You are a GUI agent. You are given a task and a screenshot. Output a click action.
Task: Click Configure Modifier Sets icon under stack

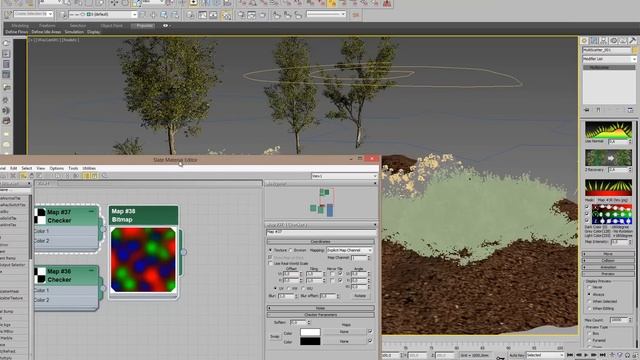click(x=630, y=110)
